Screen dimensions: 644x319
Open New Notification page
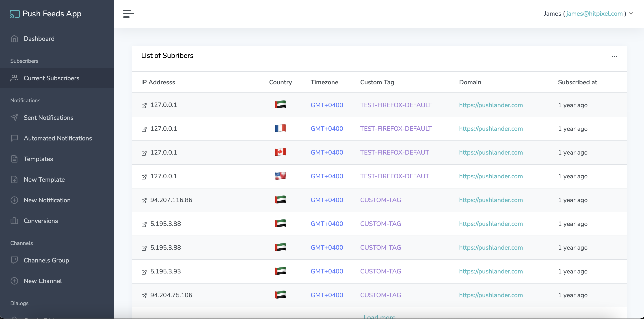[47, 200]
